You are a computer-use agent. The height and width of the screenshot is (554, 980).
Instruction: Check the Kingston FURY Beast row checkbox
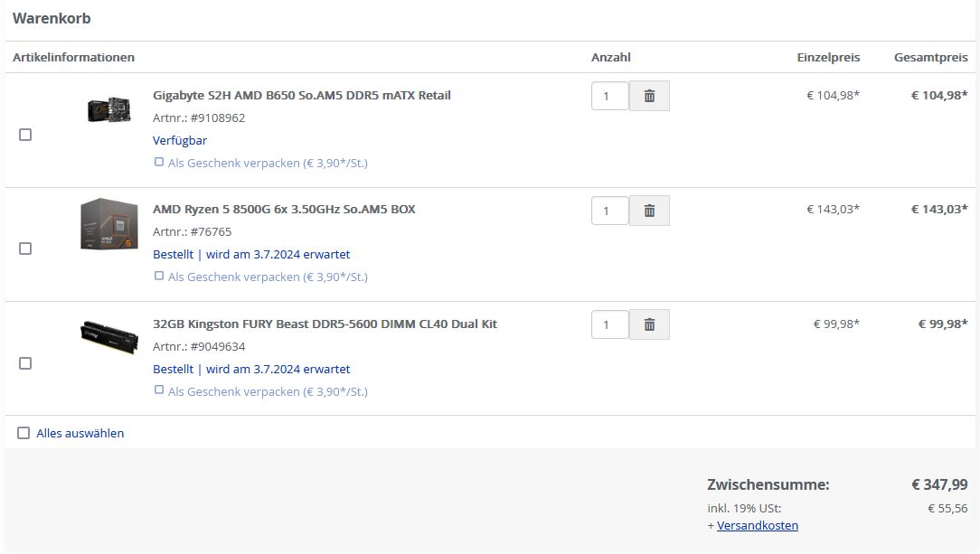[25, 363]
